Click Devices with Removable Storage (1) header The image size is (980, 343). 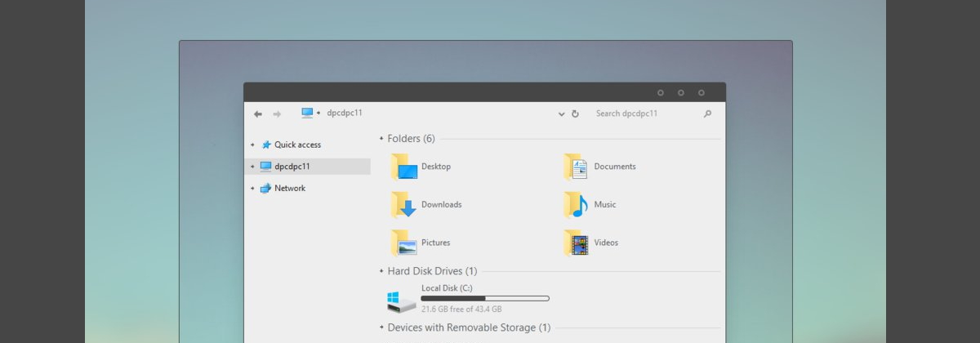pyautogui.click(x=470, y=327)
